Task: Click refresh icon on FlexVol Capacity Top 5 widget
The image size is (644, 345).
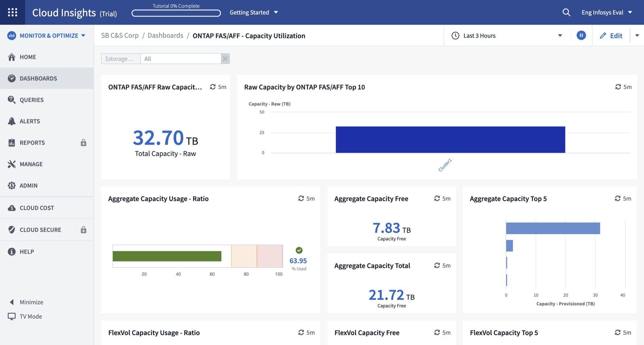Action: [618, 332]
